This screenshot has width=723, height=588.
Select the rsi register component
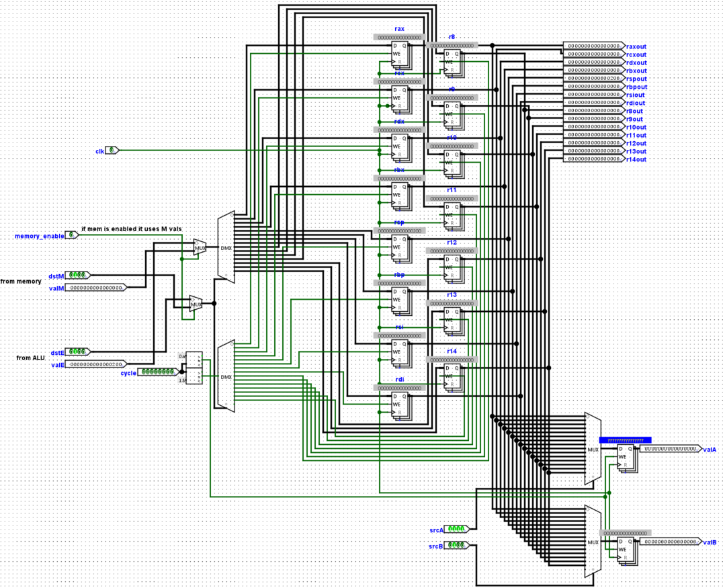[x=400, y=353]
